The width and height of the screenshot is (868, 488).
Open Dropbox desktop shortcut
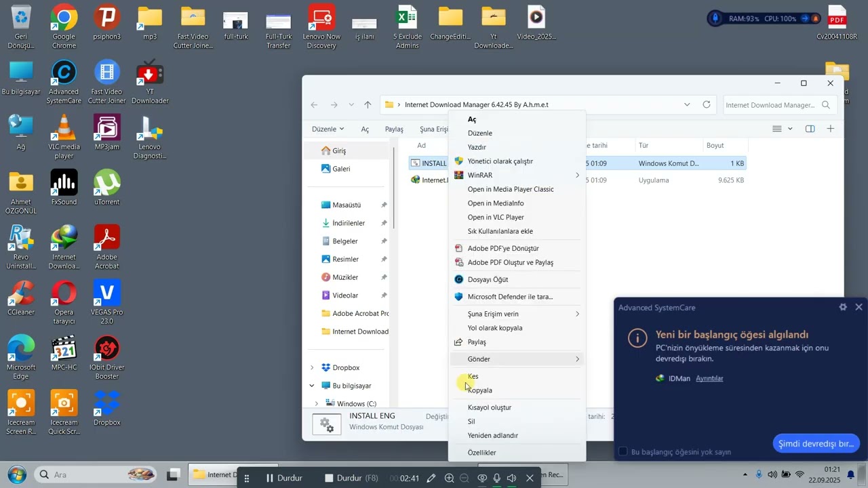107,409
